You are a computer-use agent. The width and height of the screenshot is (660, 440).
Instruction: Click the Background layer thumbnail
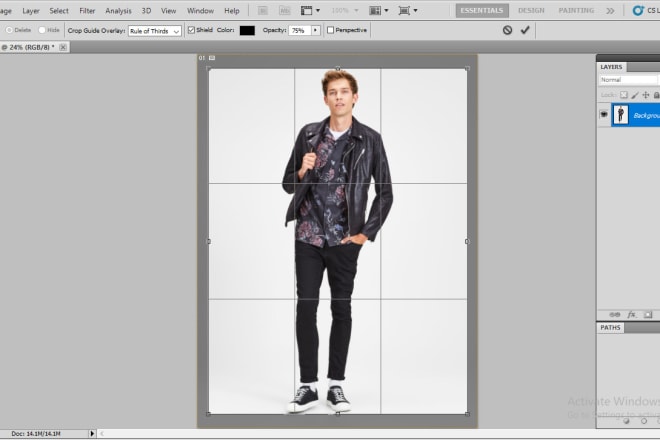[x=621, y=115]
